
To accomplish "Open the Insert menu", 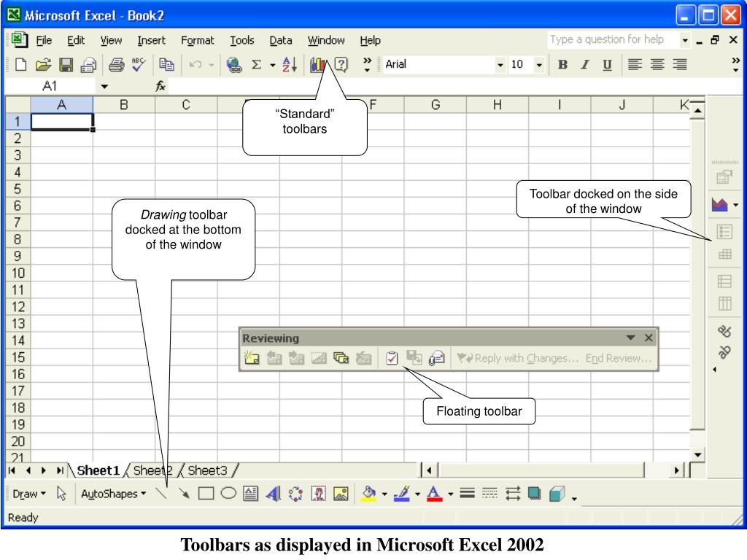I will point(151,41).
